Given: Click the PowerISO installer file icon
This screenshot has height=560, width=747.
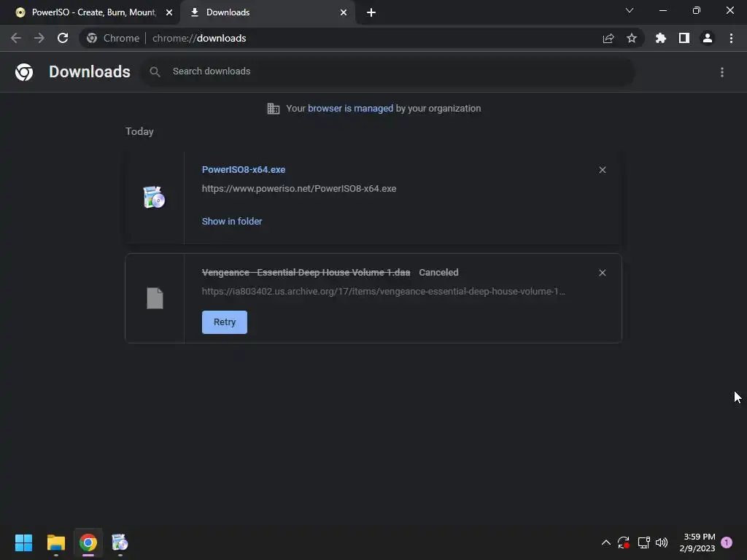Looking at the screenshot, I should point(154,197).
